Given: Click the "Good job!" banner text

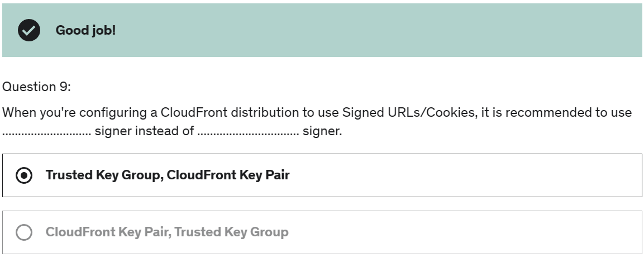Looking at the screenshot, I should [85, 30].
